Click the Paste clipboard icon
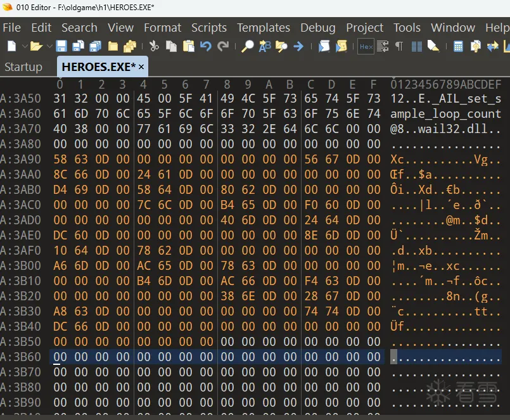This screenshot has width=510, height=420. [188, 46]
